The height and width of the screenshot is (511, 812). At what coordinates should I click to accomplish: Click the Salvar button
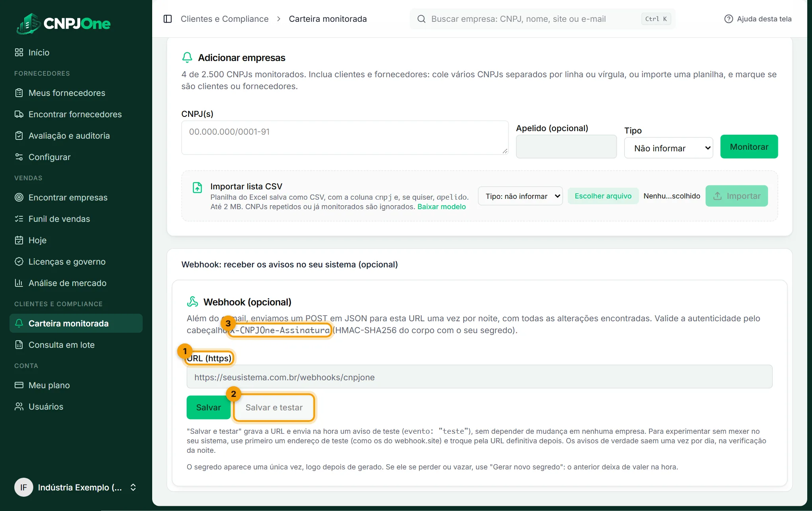click(x=208, y=408)
